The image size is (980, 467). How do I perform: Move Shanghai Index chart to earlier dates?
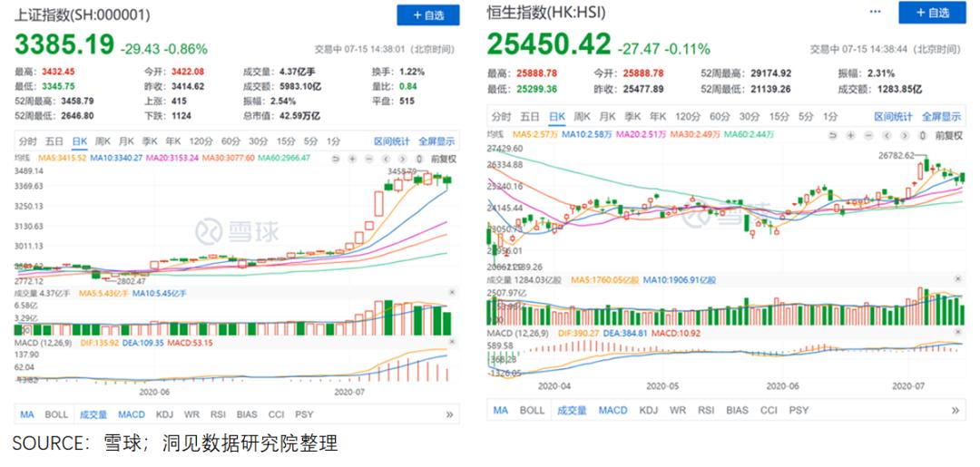(386, 160)
